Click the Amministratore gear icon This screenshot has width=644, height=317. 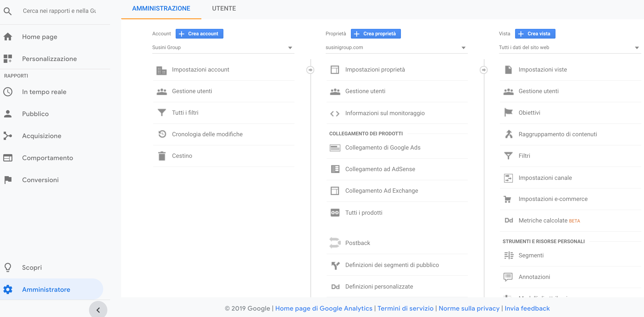click(x=8, y=289)
